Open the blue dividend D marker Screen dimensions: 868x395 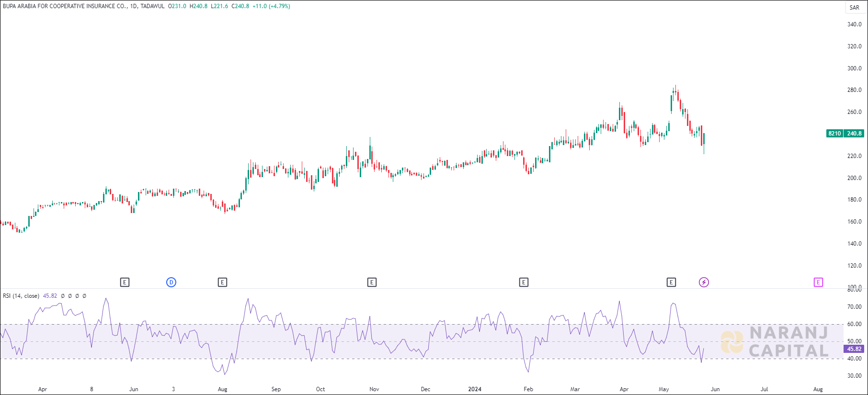171,282
